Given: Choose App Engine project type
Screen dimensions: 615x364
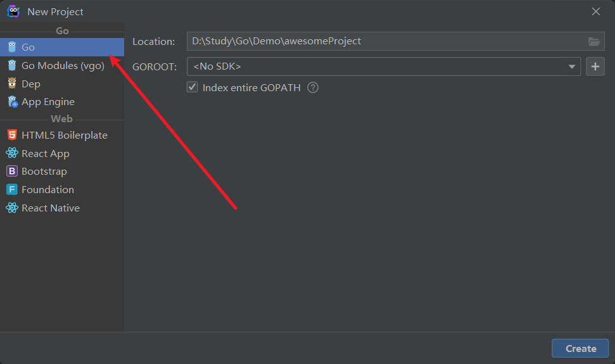Looking at the screenshot, I should tap(62, 102).
